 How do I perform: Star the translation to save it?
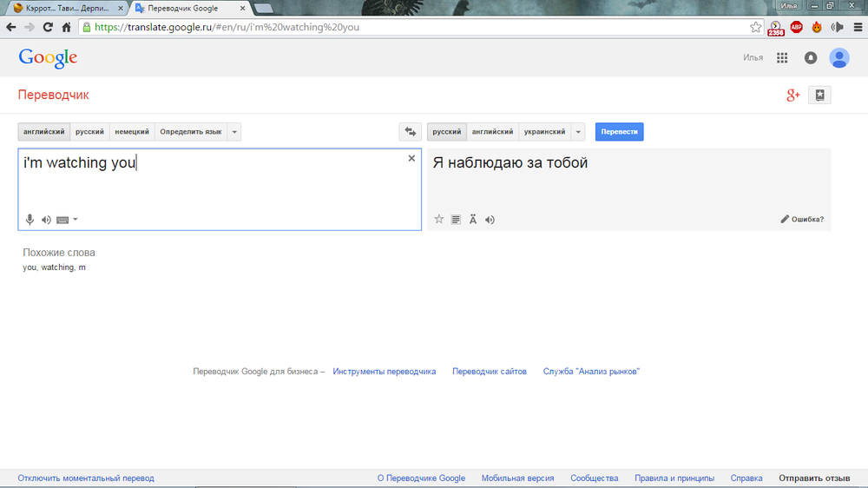[439, 220]
